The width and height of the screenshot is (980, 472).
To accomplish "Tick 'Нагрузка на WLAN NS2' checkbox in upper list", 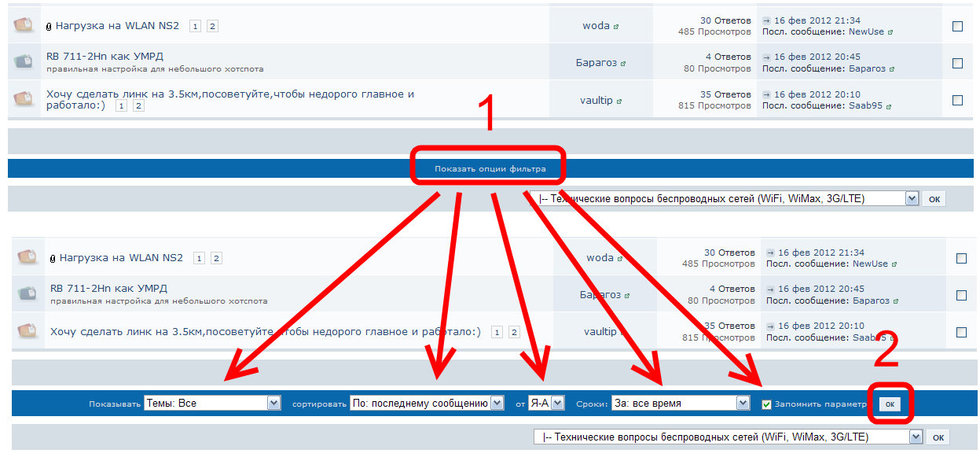I will 957,26.
